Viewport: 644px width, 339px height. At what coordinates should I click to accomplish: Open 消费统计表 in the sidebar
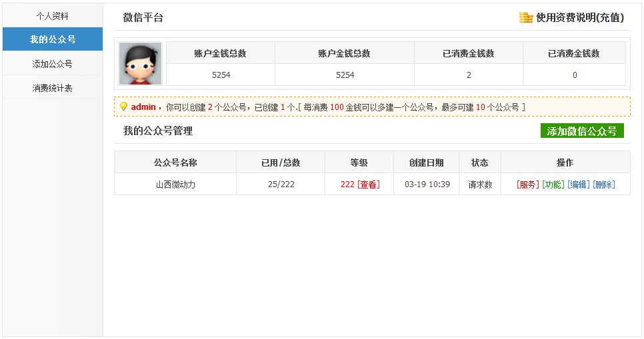pyautogui.click(x=53, y=88)
